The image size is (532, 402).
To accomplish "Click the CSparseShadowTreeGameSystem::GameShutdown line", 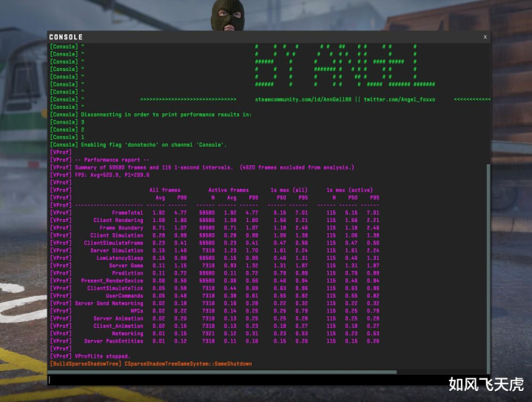I will tap(188, 364).
